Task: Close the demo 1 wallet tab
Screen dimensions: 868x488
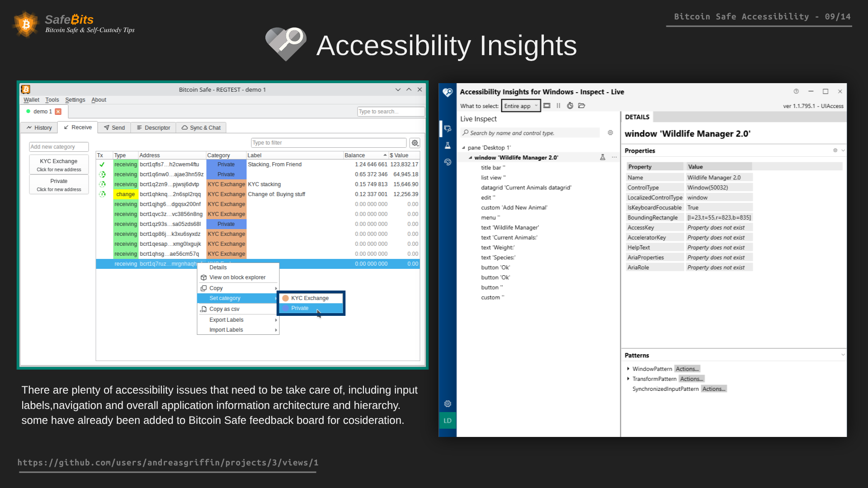Action: (58, 112)
